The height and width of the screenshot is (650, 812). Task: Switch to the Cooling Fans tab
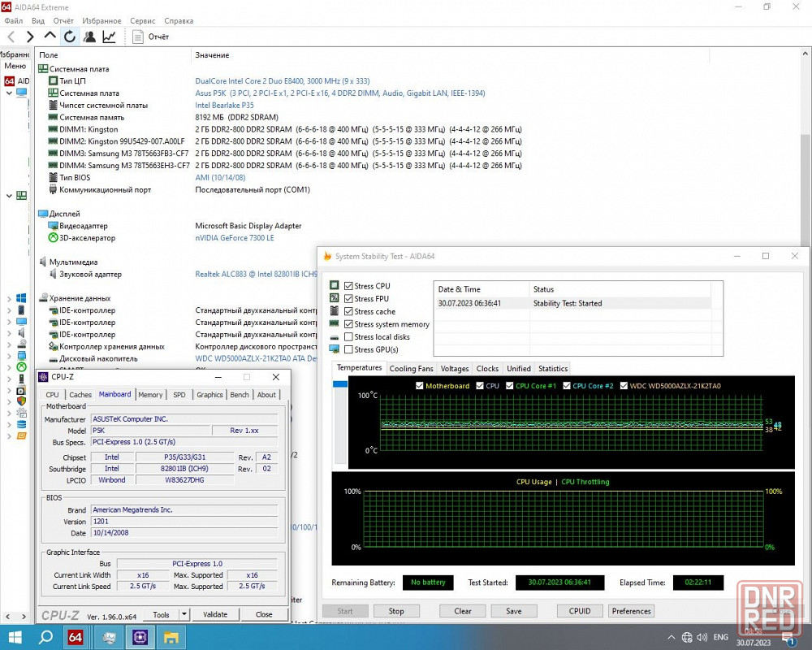coord(411,369)
